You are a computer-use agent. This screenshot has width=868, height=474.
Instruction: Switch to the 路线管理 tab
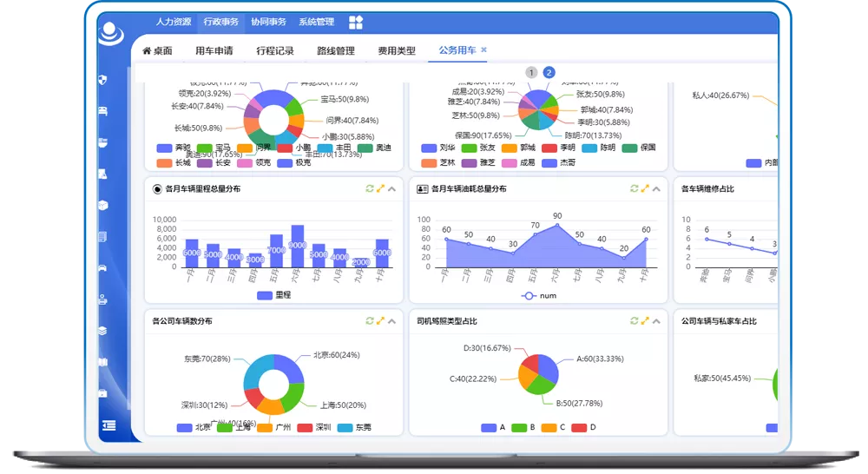336,51
